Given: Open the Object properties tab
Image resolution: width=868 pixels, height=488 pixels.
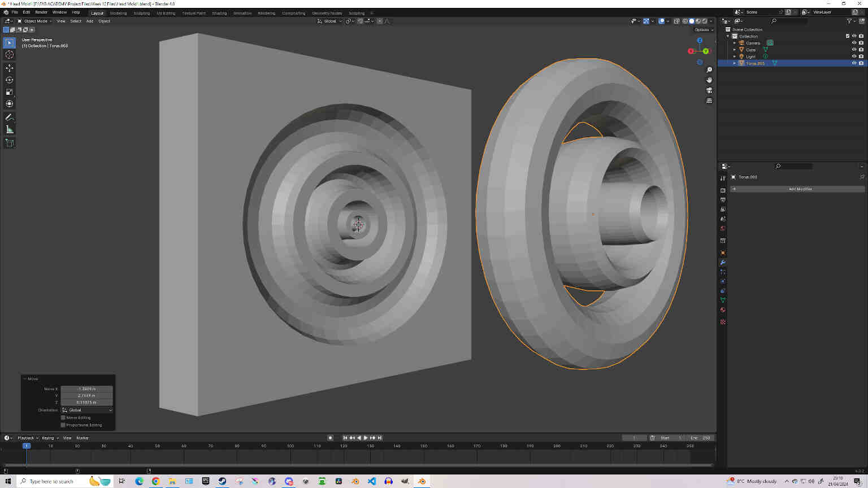Looking at the screenshot, I should 723,252.
